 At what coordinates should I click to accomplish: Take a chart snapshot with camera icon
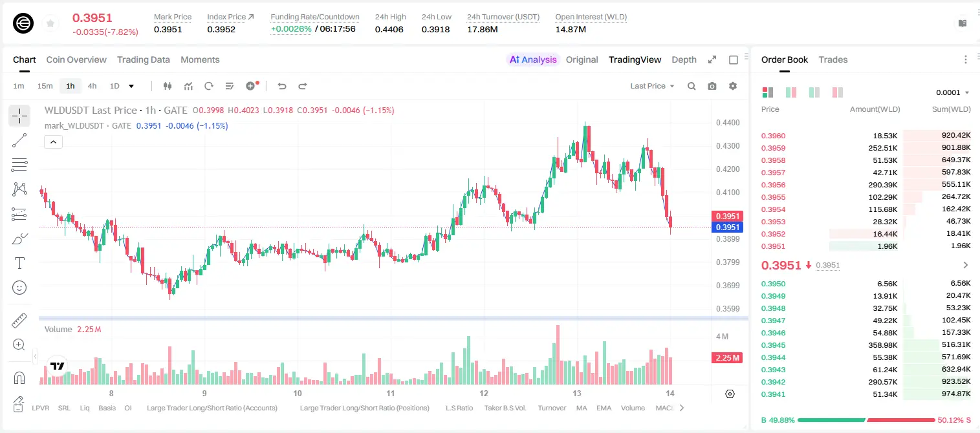(x=712, y=86)
